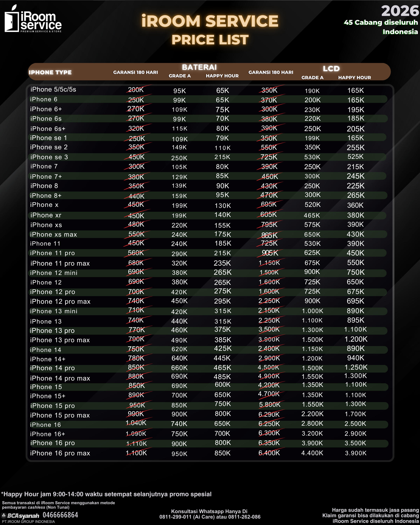Click the IPHONE TYPE column header
Screen dimensions: 420x525
click(x=50, y=72)
